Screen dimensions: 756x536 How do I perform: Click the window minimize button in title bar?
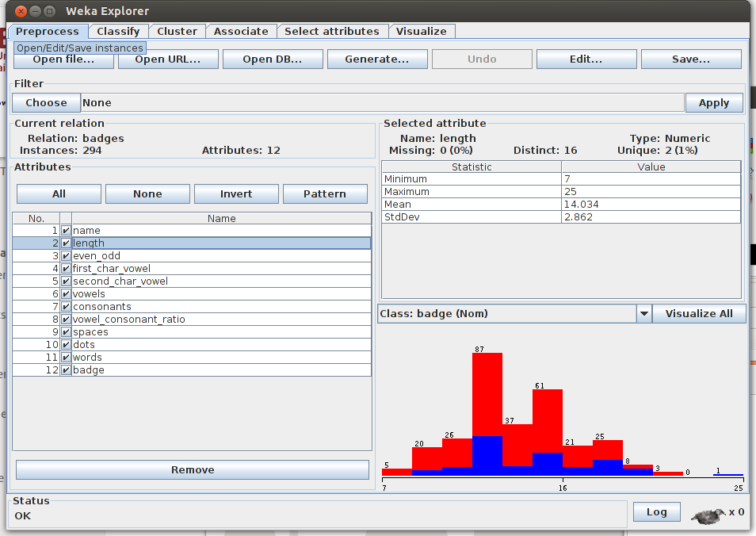36,11
